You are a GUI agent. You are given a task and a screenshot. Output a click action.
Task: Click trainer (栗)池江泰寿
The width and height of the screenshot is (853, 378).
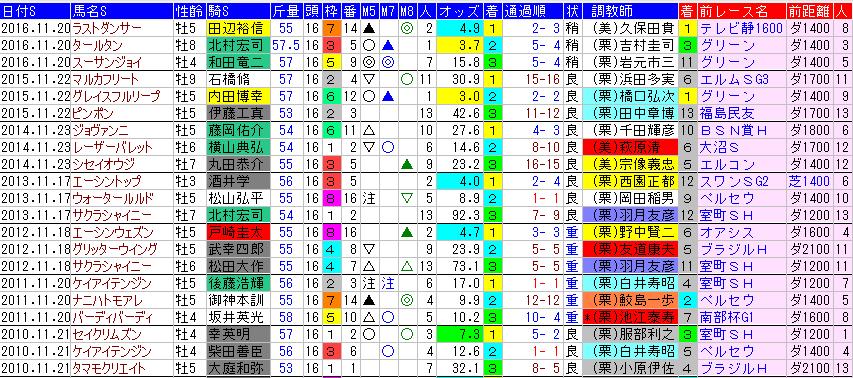click(x=630, y=317)
